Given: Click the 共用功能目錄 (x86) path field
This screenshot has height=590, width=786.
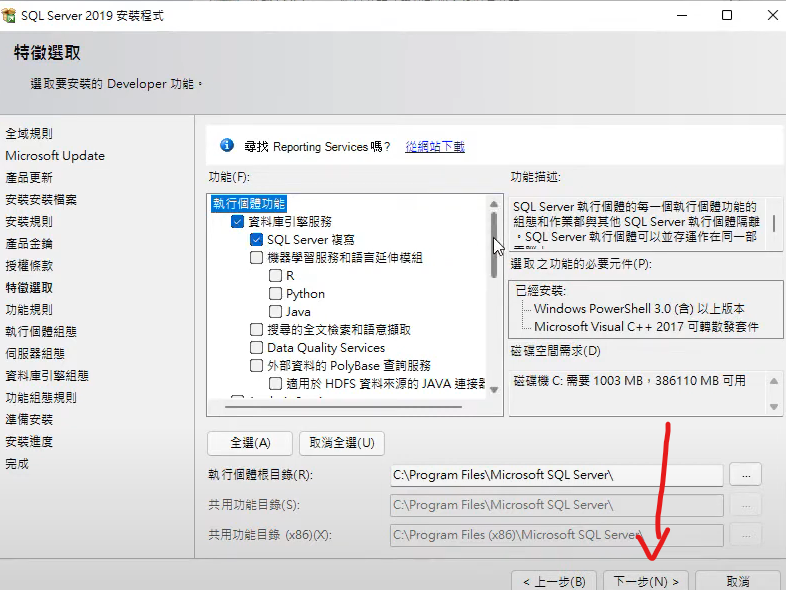Looking at the screenshot, I should [556, 535].
